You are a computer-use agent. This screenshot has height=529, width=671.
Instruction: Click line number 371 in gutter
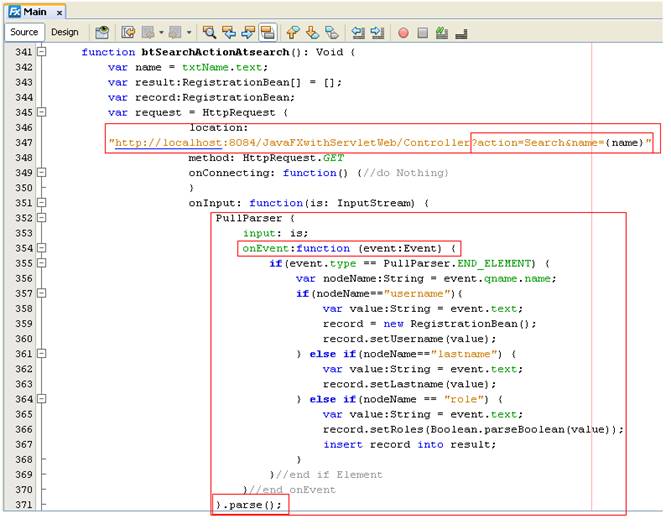coord(24,505)
